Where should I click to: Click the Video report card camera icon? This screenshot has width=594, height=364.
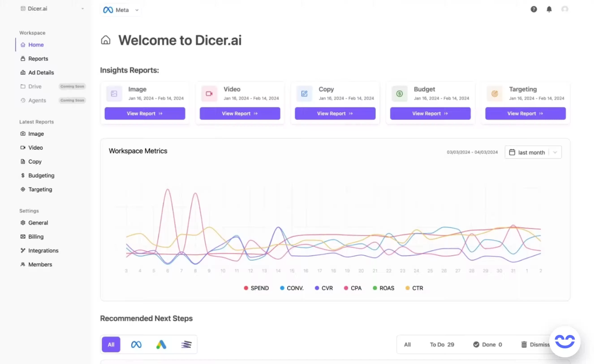(x=209, y=94)
